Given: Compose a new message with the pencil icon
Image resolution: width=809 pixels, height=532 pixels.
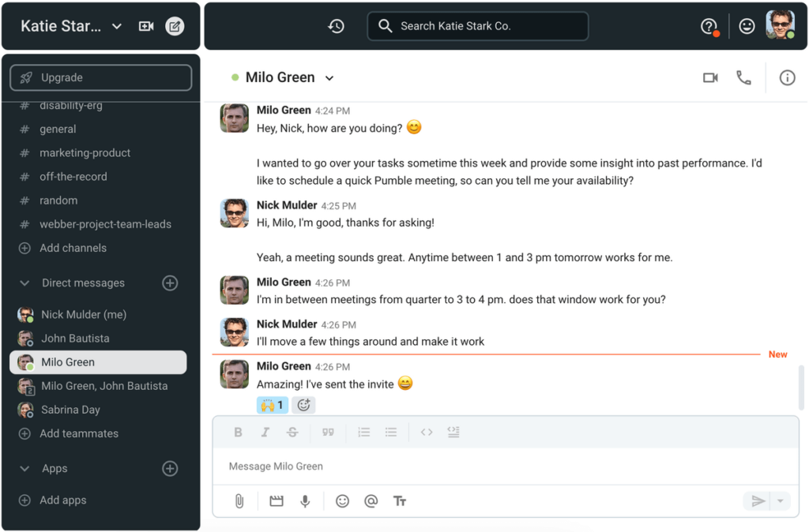Looking at the screenshot, I should pyautogui.click(x=175, y=25).
